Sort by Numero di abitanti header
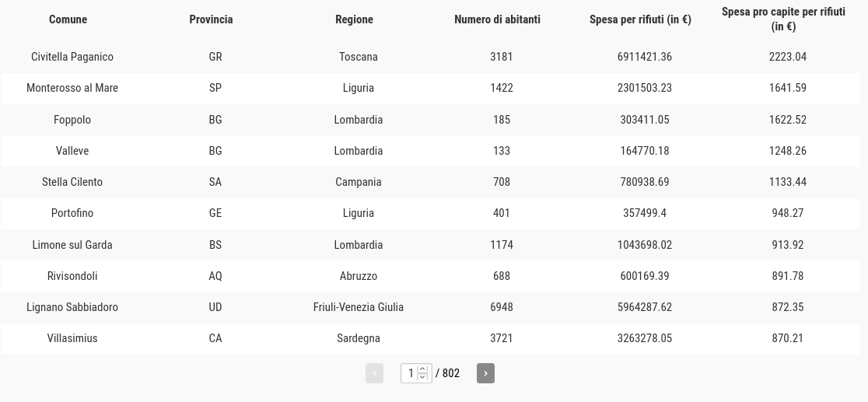The width and height of the screenshot is (868, 402). click(x=497, y=19)
